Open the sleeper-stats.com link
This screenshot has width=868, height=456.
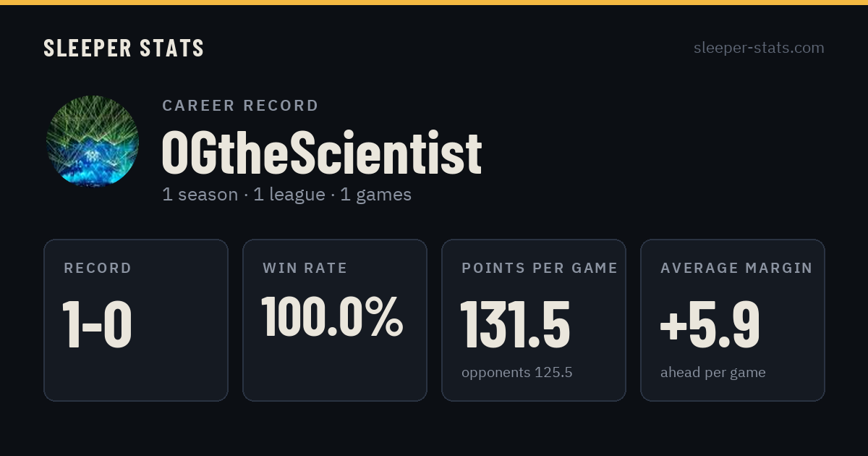click(x=759, y=48)
